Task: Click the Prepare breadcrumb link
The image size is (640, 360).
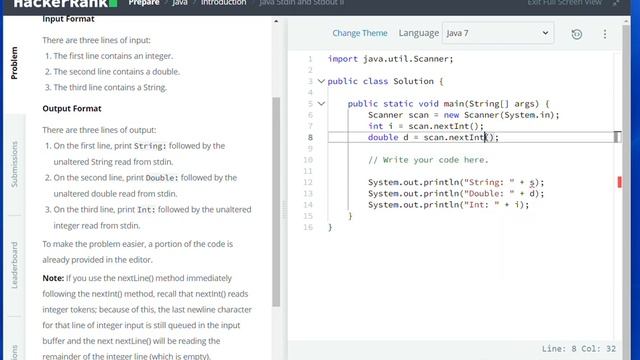Action: (x=144, y=3)
